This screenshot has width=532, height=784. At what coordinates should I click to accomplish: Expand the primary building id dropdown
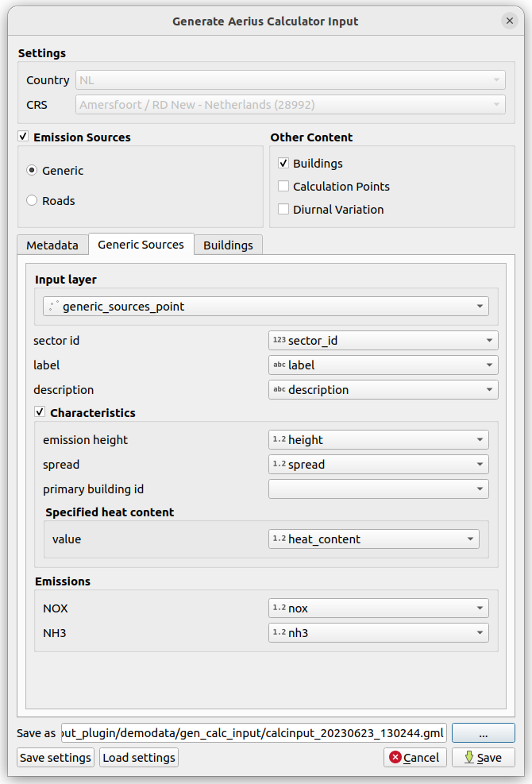pos(379,489)
